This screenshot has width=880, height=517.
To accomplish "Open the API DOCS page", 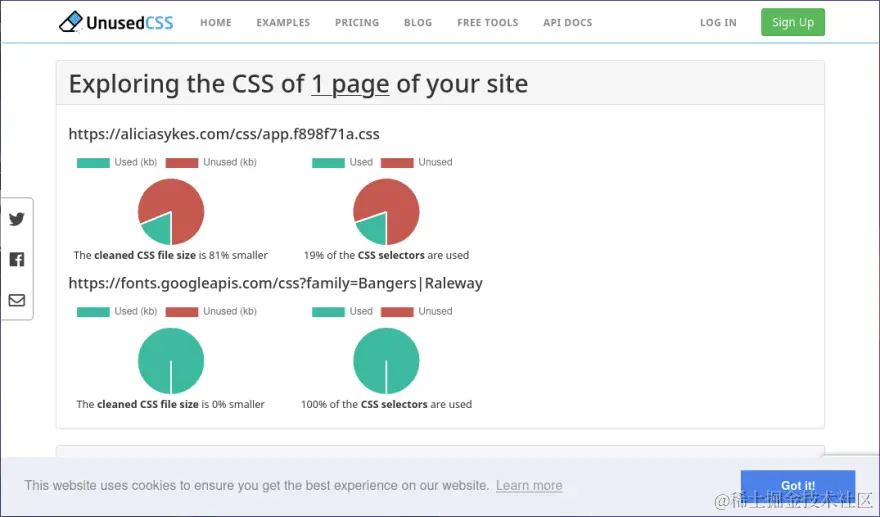I will [567, 22].
